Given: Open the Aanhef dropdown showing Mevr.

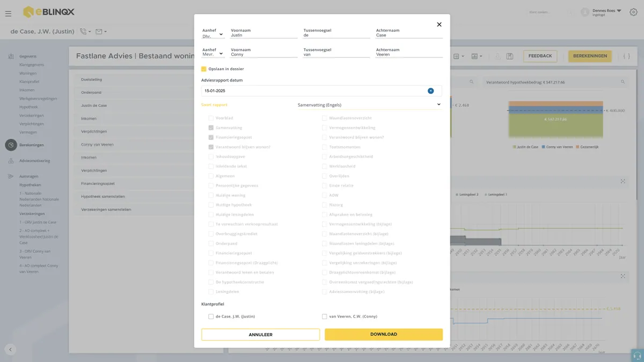Looking at the screenshot, I should [213, 54].
